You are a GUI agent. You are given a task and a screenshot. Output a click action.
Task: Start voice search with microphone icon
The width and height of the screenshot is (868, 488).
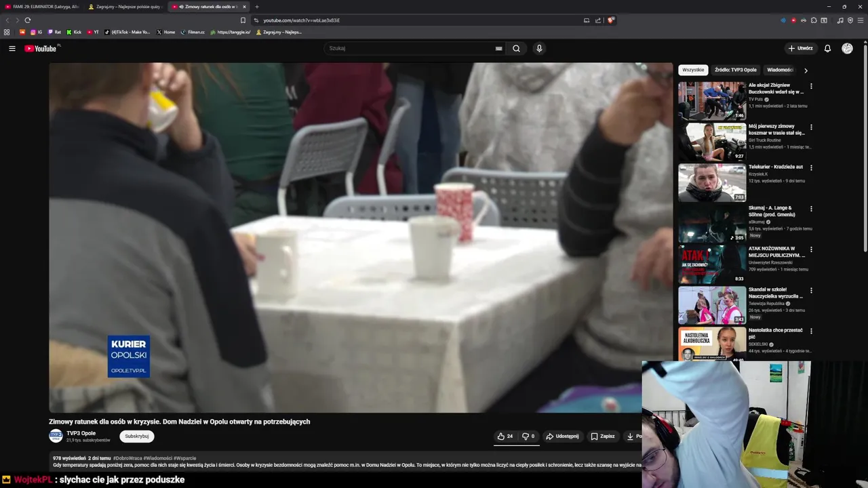(539, 48)
